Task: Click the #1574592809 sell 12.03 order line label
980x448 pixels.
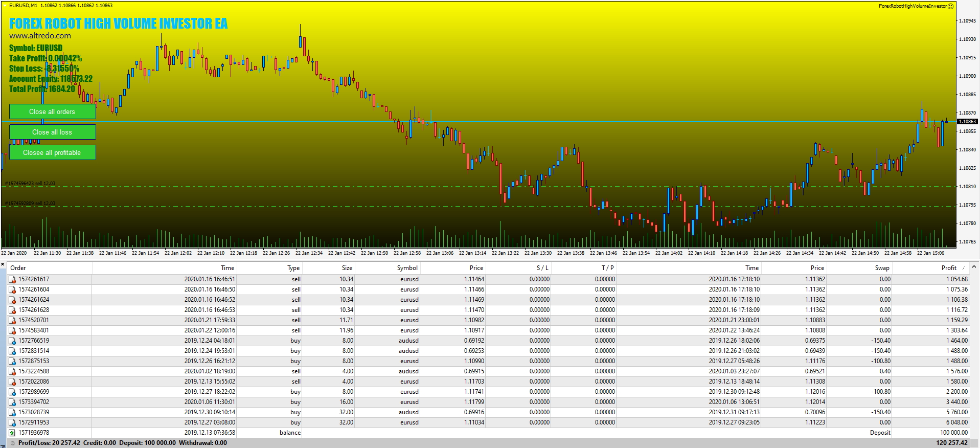Action: (x=30, y=204)
